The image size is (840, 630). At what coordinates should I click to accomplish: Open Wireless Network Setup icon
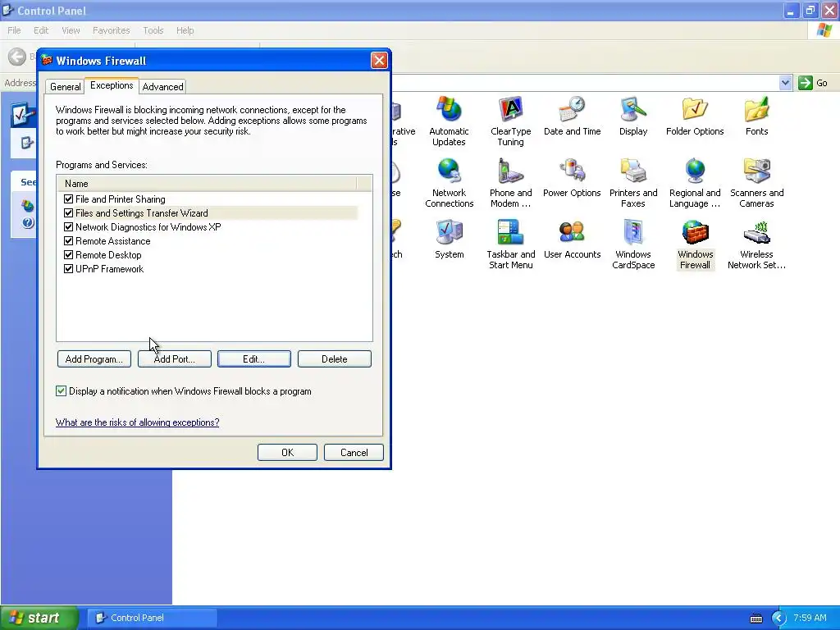tap(756, 244)
